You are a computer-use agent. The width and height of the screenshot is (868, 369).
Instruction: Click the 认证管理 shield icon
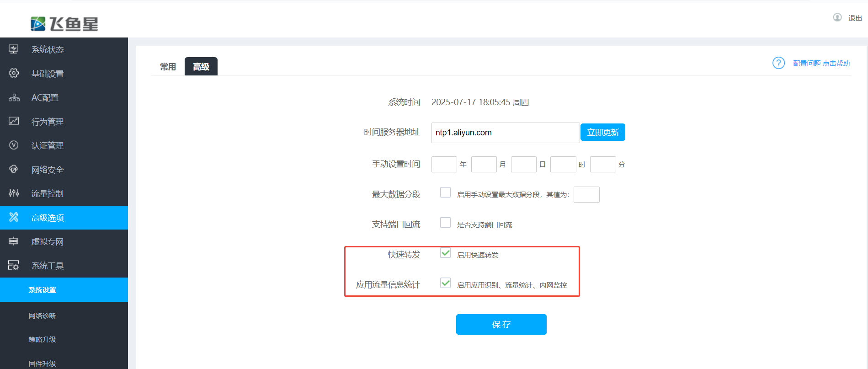point(14,145)
